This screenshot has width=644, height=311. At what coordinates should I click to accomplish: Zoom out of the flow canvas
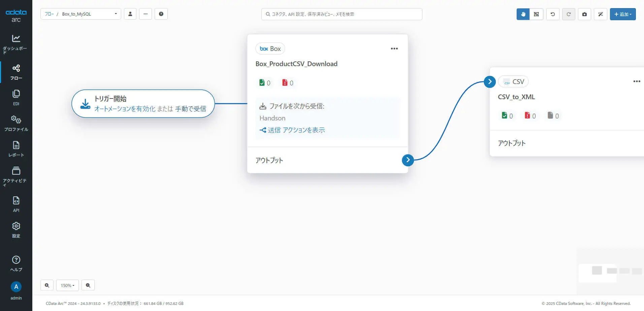88,285
